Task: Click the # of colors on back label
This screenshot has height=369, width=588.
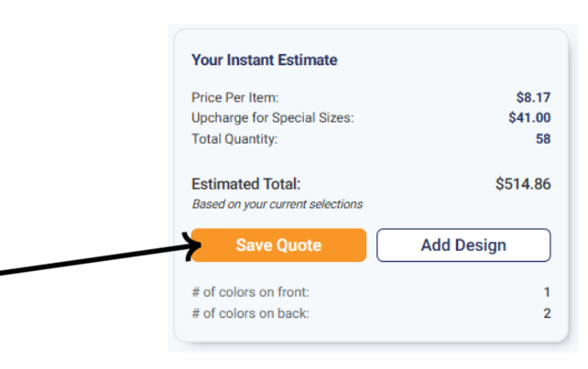Action: click(x=250, y=313)
